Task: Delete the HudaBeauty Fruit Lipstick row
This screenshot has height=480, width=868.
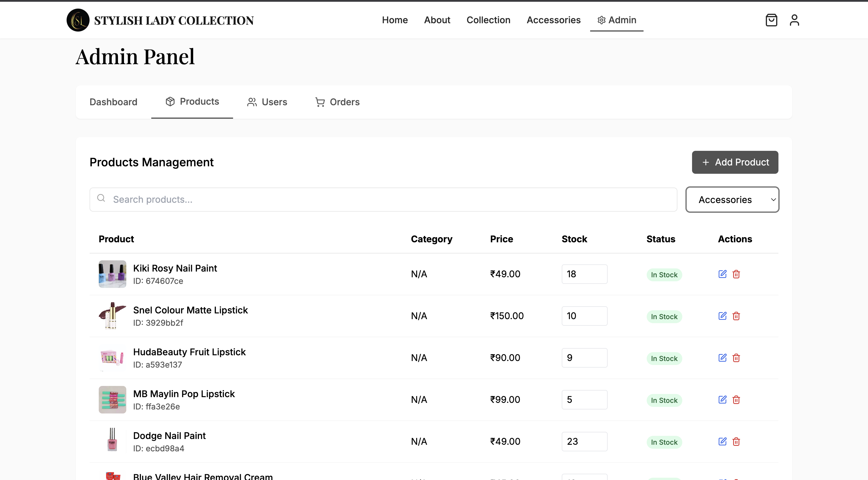Action: [736, 358]
